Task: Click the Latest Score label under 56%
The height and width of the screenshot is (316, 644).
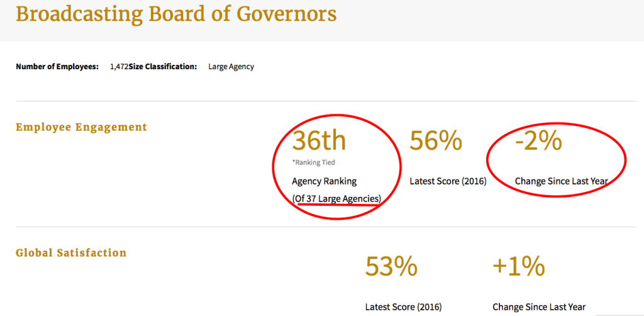Action: (448, 181)
